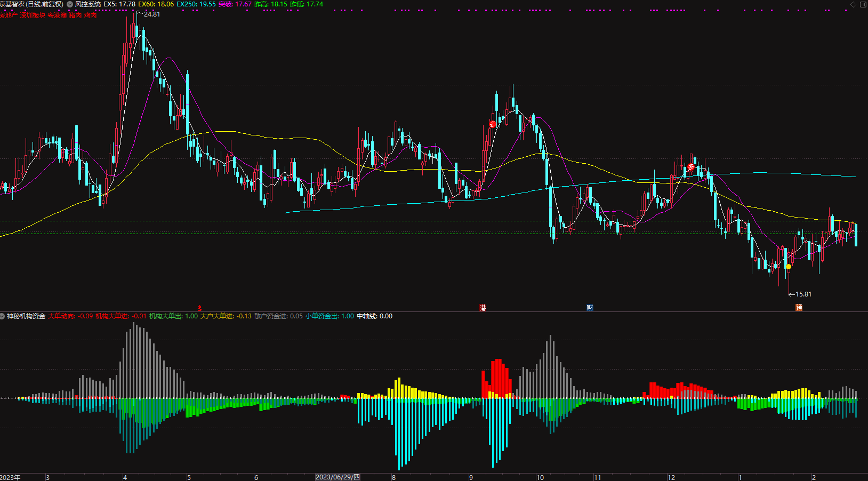Click the red 多 signal icon in December

691,167
